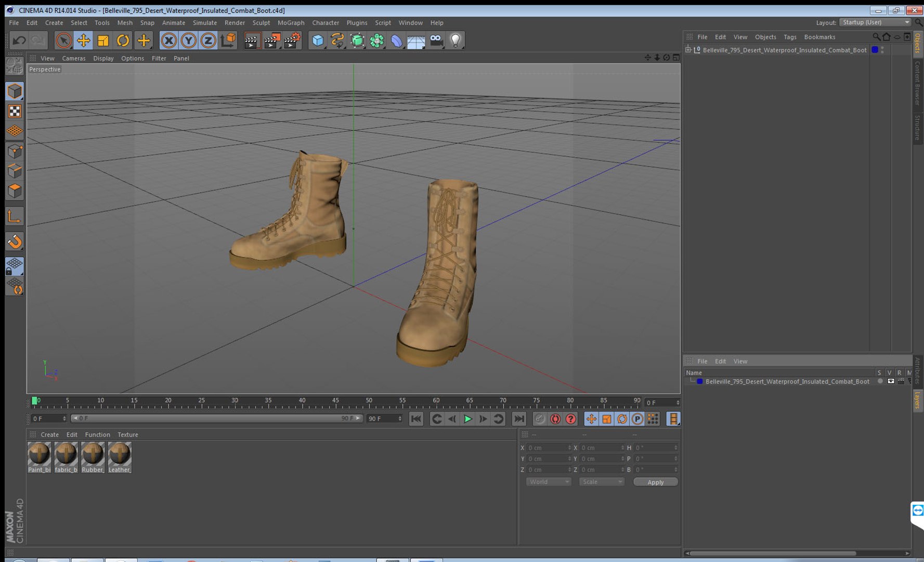Add a Light object icon
The width and height of the screenshot is (924, 562).
point(456,40)
